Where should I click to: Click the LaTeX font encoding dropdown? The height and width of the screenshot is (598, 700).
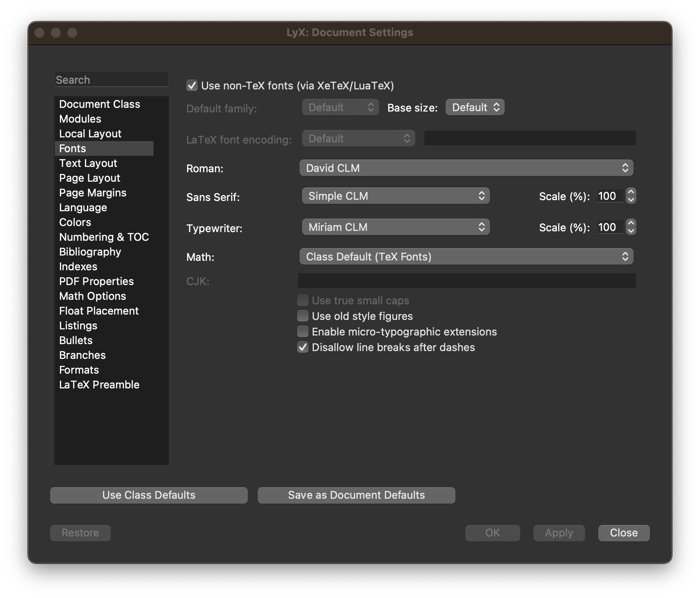point(358,139)
